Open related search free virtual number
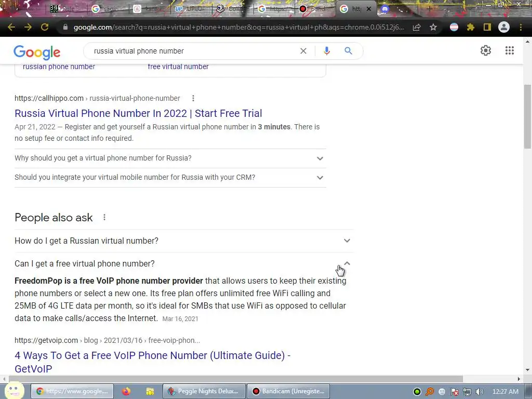The image size is (532, 399). click(178, 66)
